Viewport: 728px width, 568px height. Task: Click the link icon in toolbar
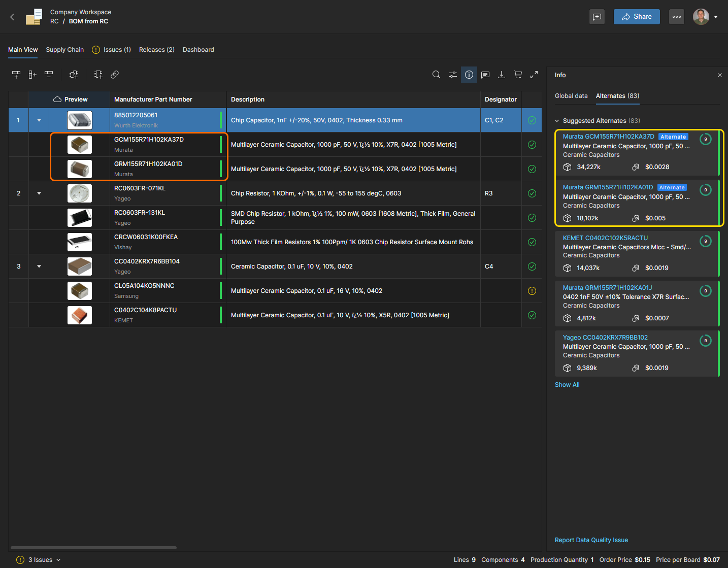[x=115, y=75]
